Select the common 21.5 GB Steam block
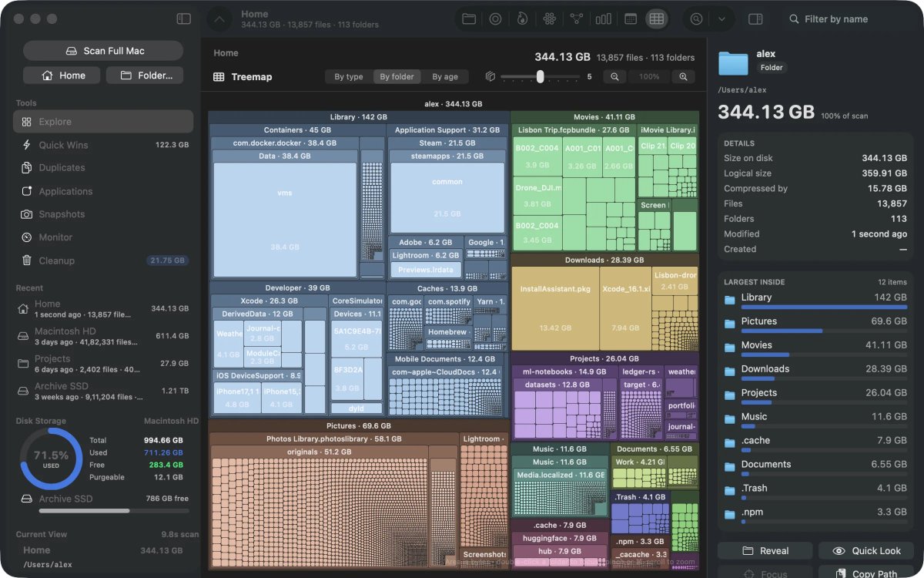This screenshot has width=924, height=578. point(447,198)
